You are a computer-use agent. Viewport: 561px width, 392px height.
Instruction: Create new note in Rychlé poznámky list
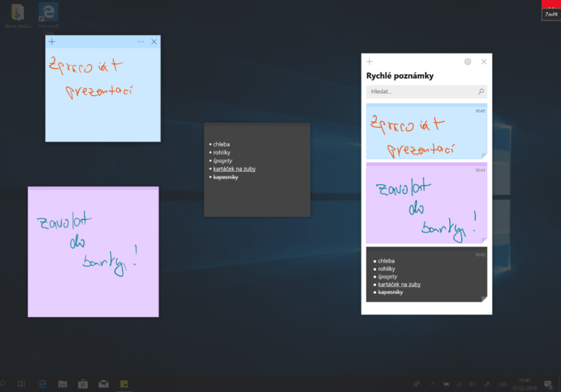coord(370,62)
